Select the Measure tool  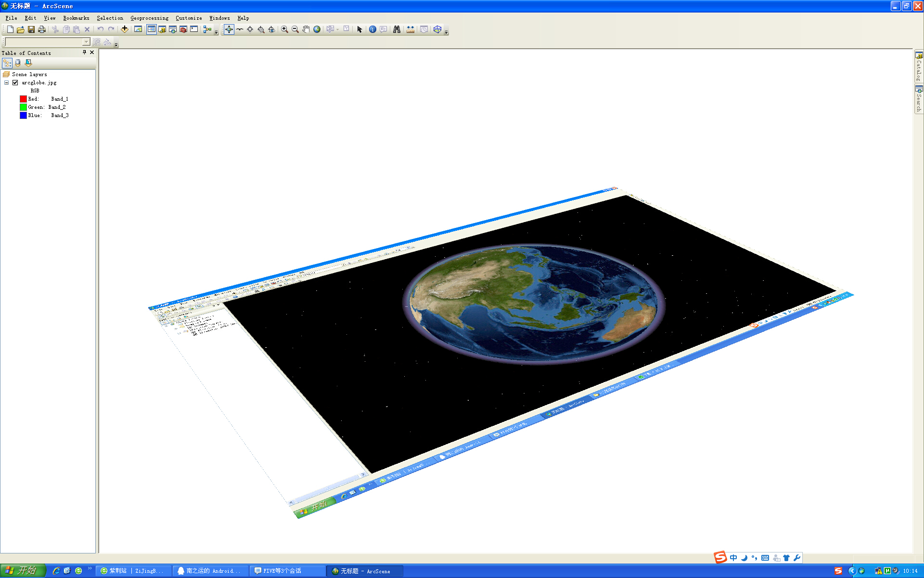click(411, 29)
